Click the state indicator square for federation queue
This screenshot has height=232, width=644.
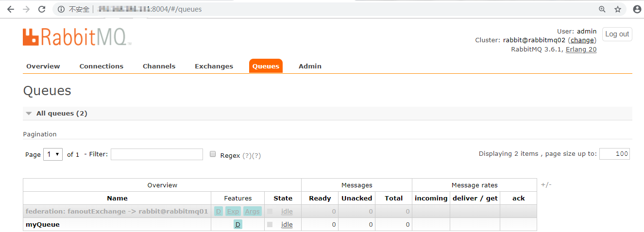270,212
